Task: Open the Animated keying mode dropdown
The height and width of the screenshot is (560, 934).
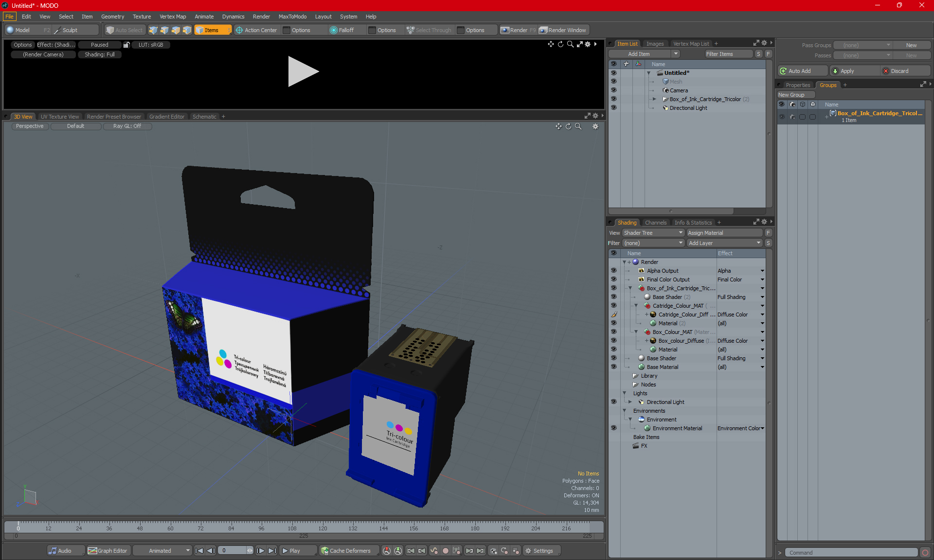Action: [x=162, y=551]
